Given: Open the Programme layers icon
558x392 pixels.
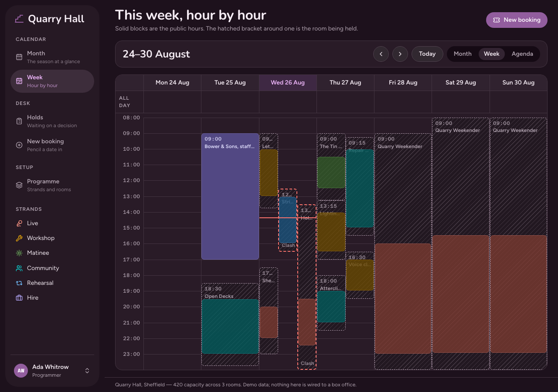Looking at the screenshot, I should (x=19, y=185).
